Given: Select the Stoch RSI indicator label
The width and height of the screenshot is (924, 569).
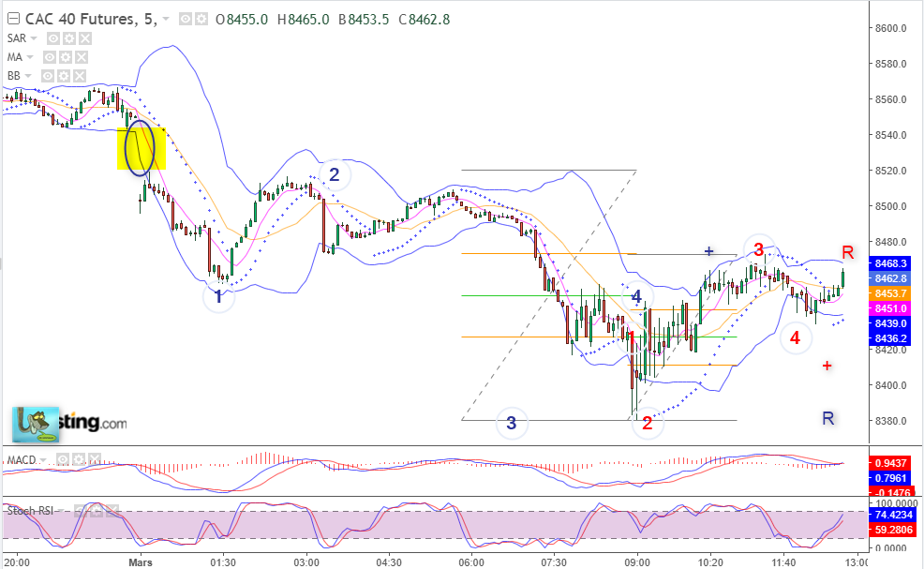Looking at the screenshot, I should coord(30,511).
